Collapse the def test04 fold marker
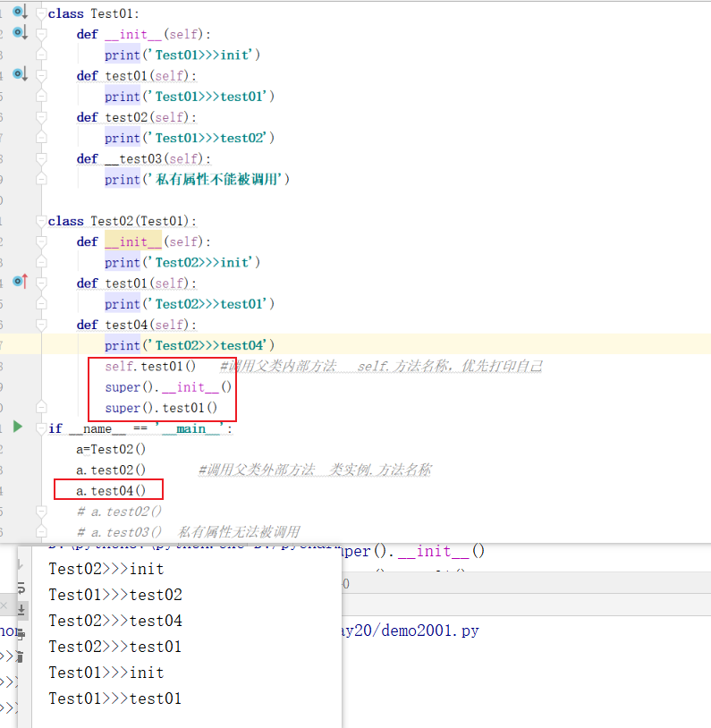711x728 pixels. (41, 325)
